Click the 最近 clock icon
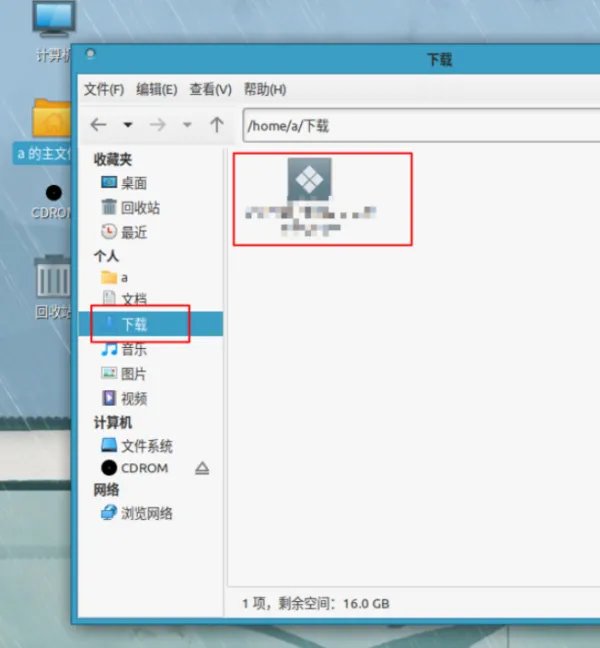 (x=109, y=231)
